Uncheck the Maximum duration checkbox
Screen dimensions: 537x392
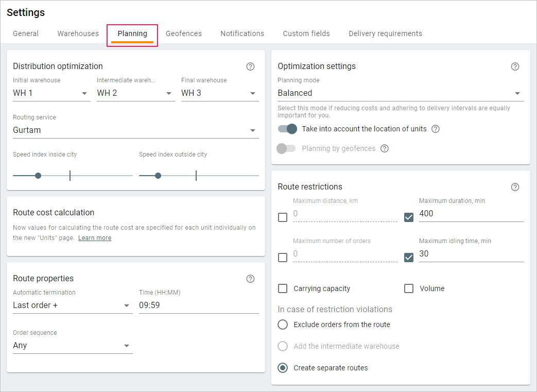click(409, 217)
